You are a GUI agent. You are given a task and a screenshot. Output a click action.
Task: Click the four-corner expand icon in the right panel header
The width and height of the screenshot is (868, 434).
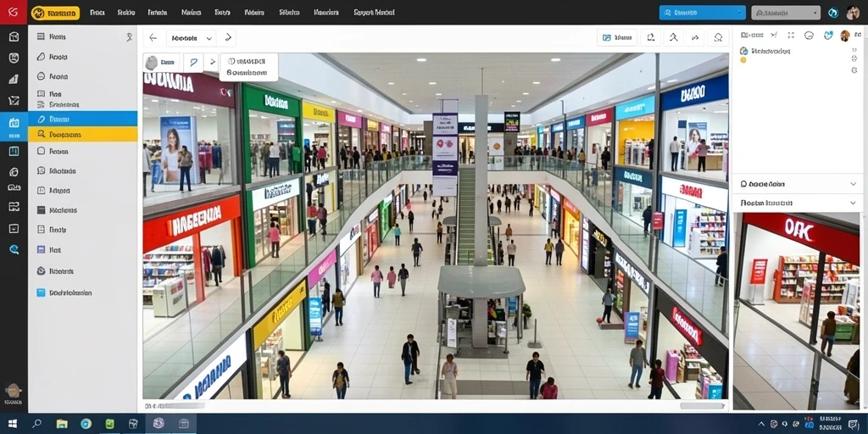(791, 35)
